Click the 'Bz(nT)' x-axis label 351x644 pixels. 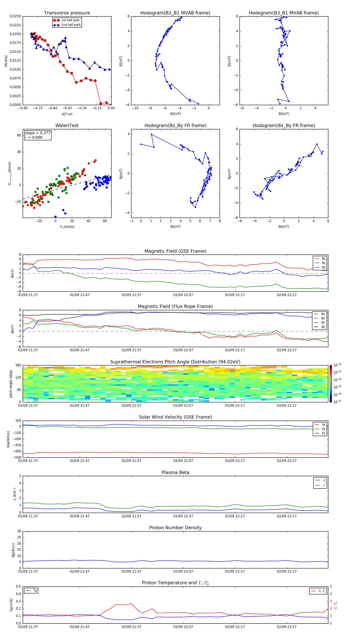pyautogui.click(x=175, y=227)
